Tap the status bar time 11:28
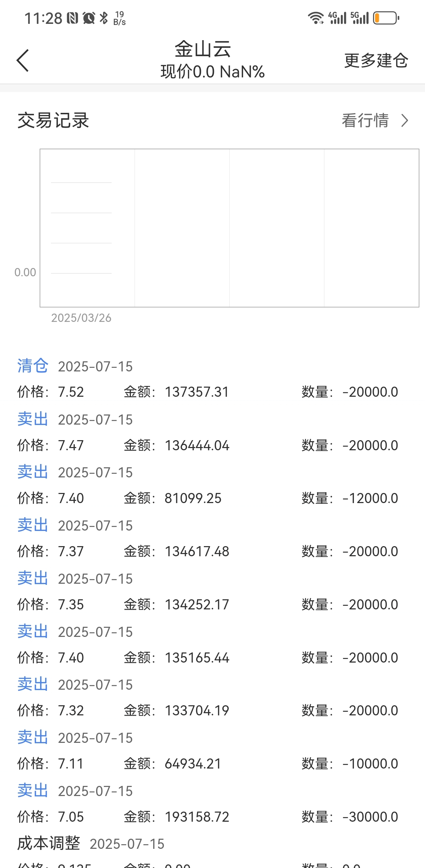 tap(43, 18)
